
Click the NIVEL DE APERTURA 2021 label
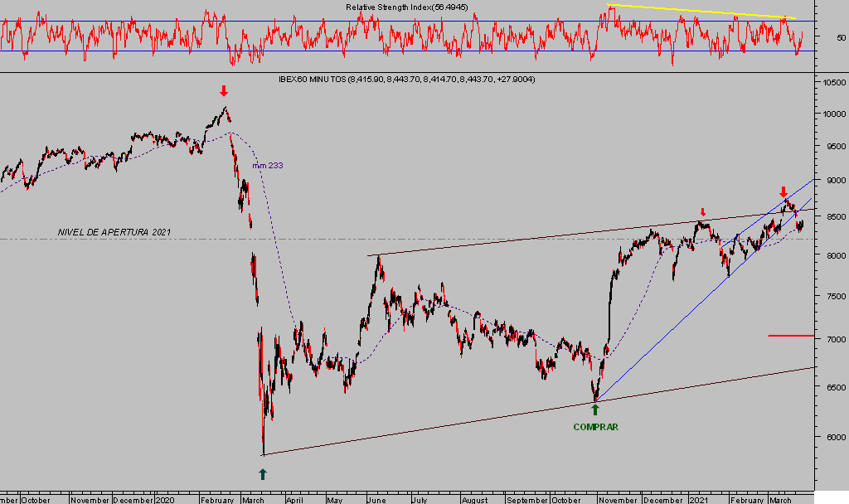click(114, 232)
